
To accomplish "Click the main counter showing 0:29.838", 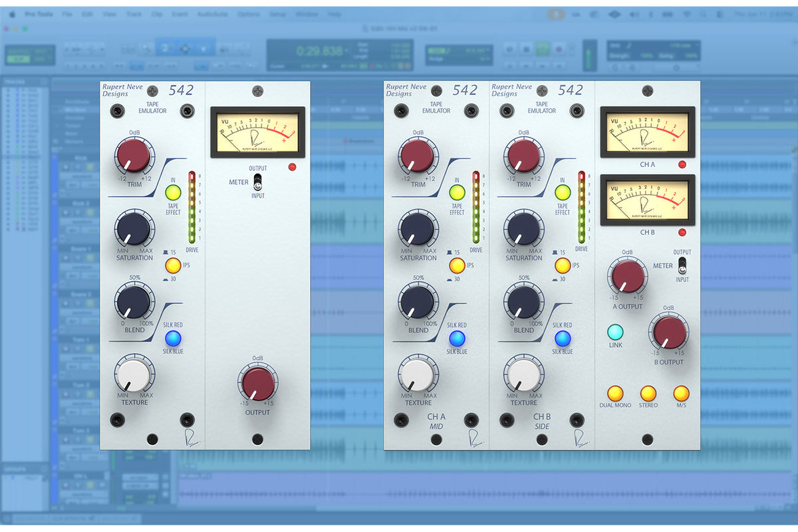I will tap(320, 51).
